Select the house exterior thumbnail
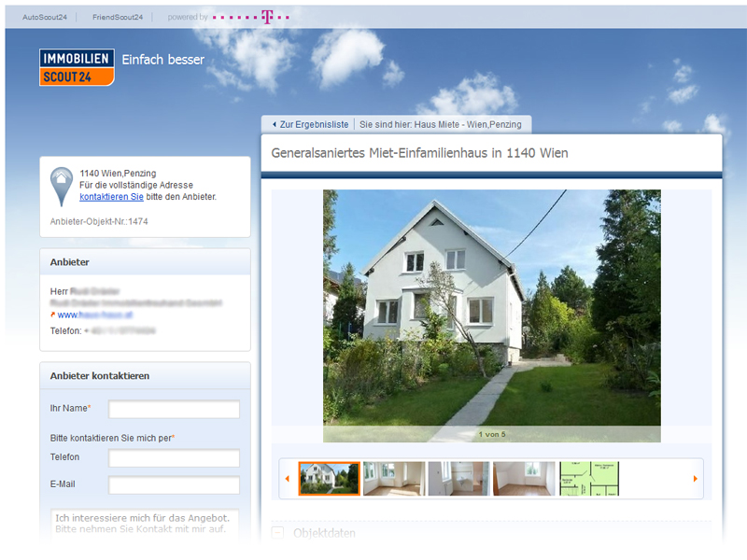 coord(330,479)
